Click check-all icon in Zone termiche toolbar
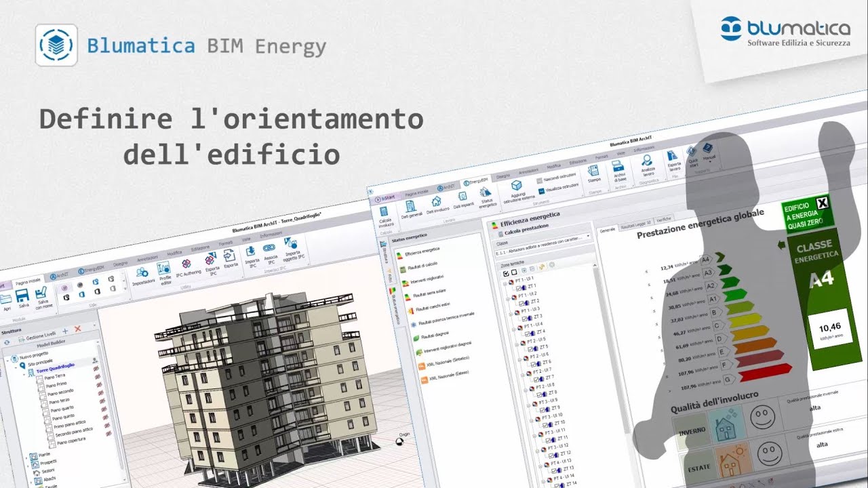The height and width of the screenshot is (488, 868). (x=505, y=273)
